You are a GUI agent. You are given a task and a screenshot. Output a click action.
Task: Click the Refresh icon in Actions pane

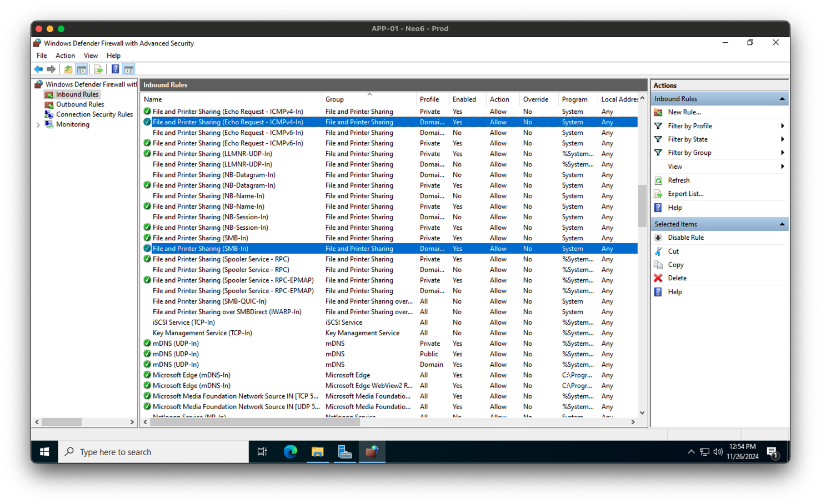tap(659, 180)
